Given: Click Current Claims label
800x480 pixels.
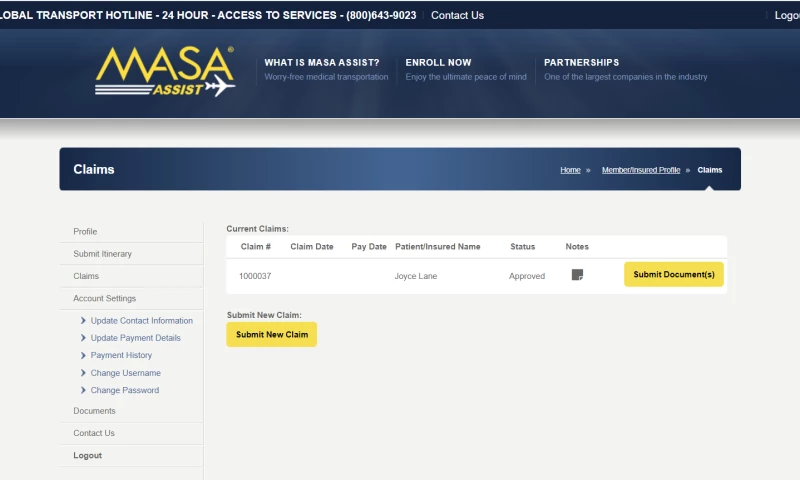Looking at the screenshot, I should pos(258,229).
